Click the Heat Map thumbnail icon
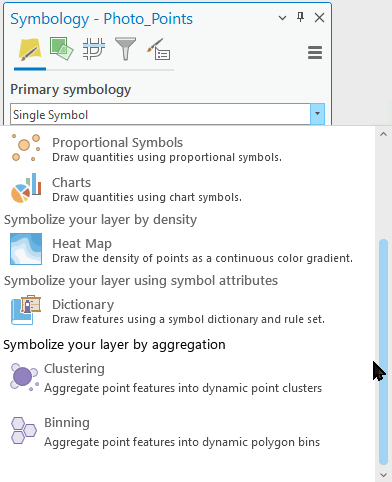Screen dimensions: 392x482 (26, 249)
